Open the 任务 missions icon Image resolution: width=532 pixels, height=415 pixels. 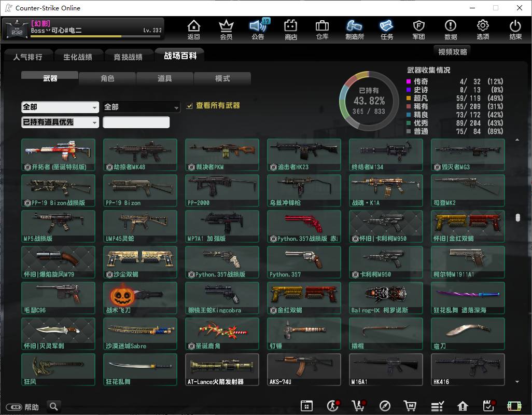pyautogui.click(x=387, y=30)
